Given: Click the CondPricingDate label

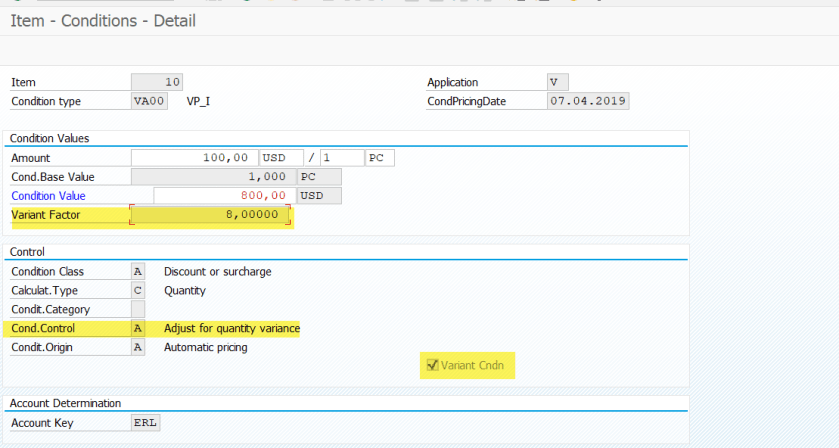Looking at the screenshot, I should point(467,101).
